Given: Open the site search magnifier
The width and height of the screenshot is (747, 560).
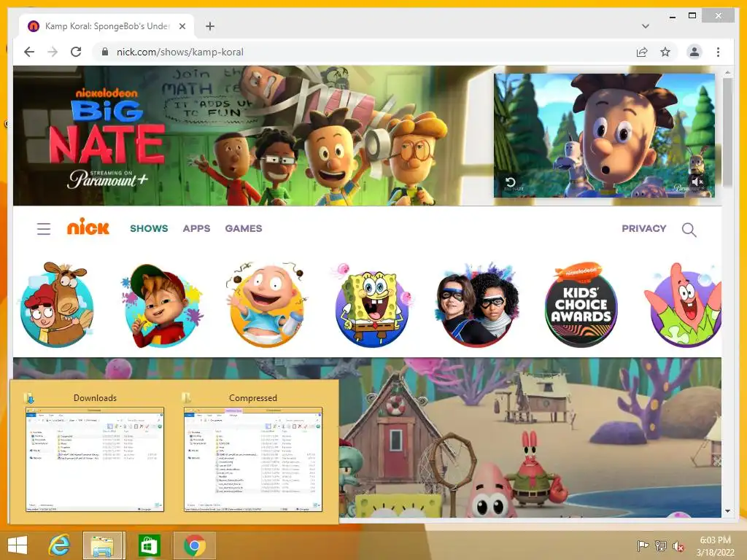Looking at the screenshot, I should point(689,230).
